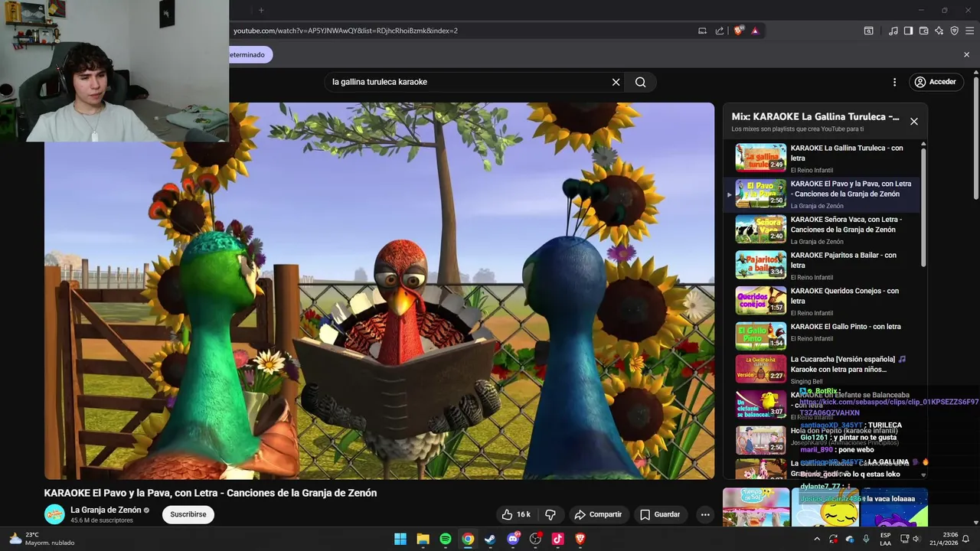Image resolution: width=980 pixels, height=551 pixels.
Task: Click the playlist panel scrollbar
Action: coord(923,207)
